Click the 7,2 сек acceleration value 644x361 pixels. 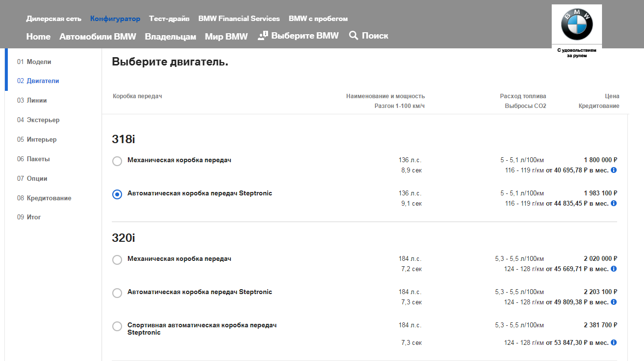tap(412, 269)
